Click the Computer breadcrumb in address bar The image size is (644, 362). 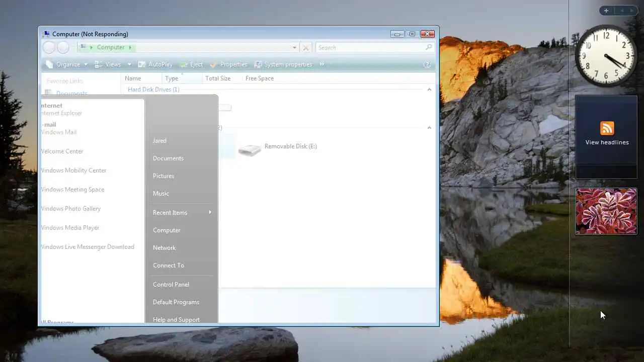coord(111,47)
